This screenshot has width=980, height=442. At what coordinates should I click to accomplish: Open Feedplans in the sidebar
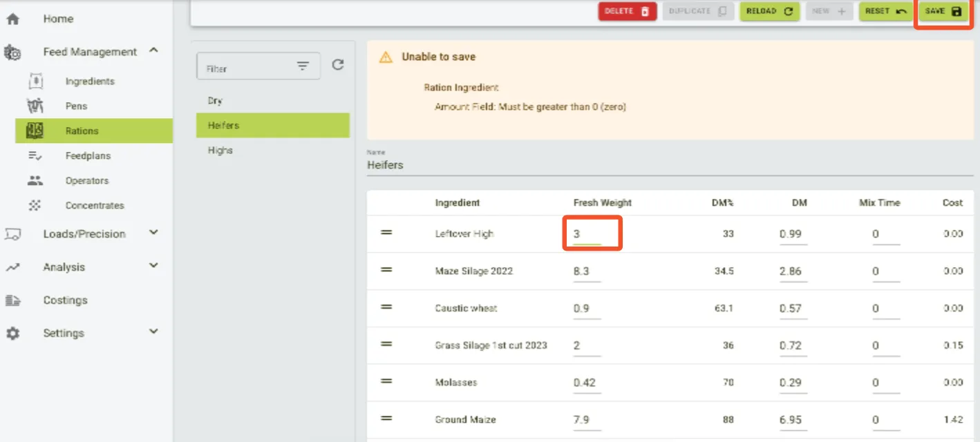[88, 156]
